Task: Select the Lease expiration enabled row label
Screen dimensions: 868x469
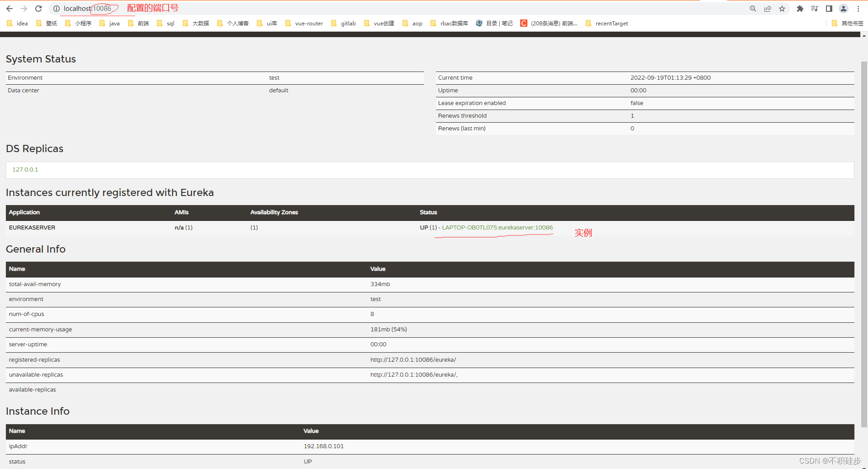Action: (x=472, y=103)
